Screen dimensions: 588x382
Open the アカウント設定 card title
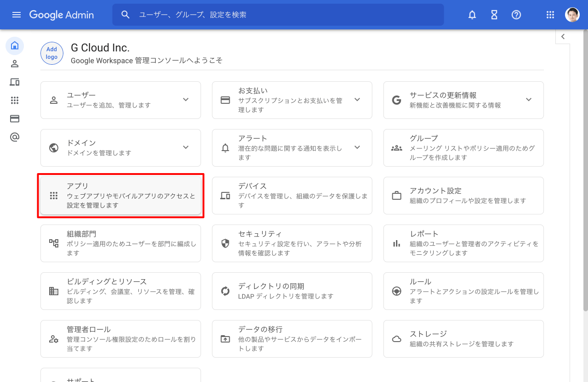435,191
